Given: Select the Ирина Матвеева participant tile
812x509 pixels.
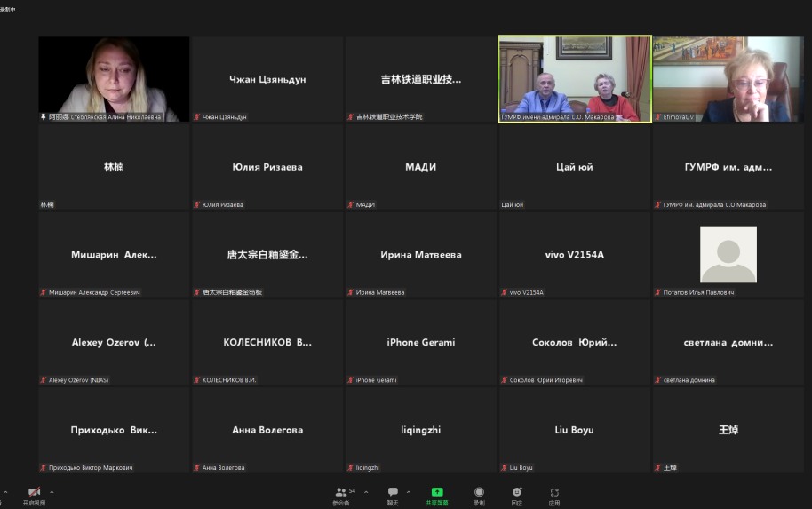Looking at the screenshot, I should [x=421, y=254].
